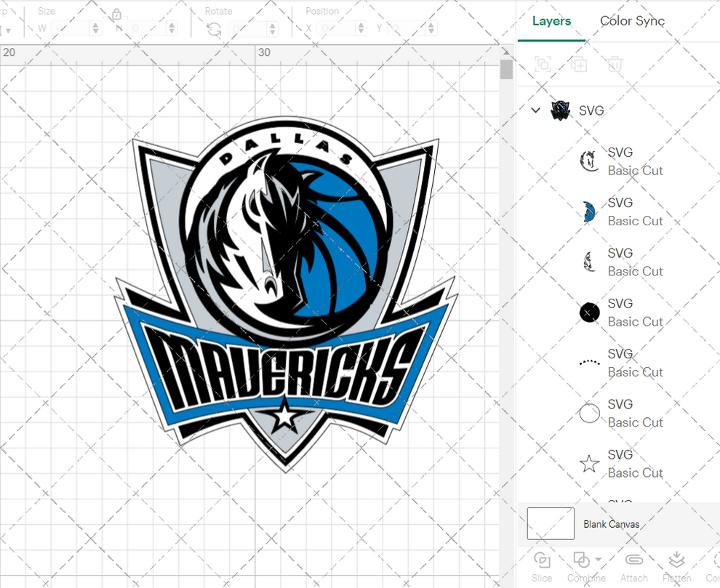Image resolution: width=720 pixels, height=588 pixels.
Task: Click the duplicate layer icon
Action: 579,64
